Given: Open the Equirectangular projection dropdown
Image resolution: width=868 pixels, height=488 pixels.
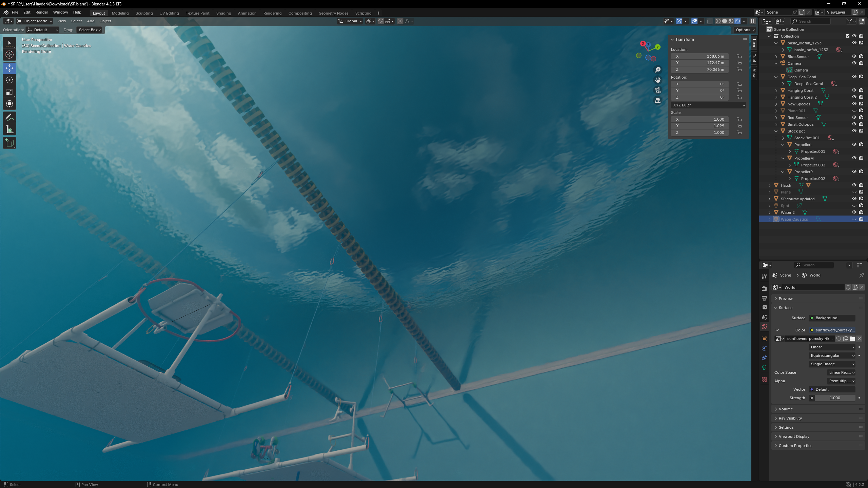Looking at the screenshot, I should click(832, 355).
